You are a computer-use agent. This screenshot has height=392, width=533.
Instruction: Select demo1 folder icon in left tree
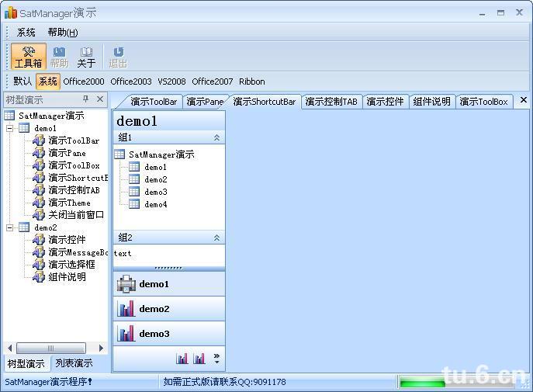(x=24, y=128)
